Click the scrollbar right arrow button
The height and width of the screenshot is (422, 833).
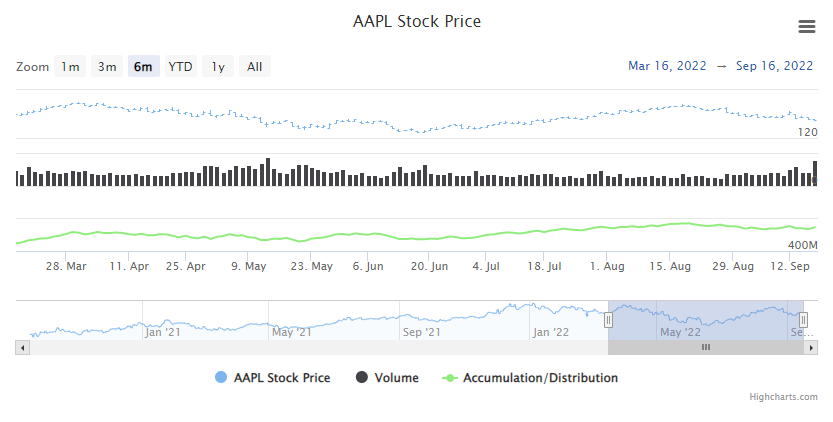pos(812,347)
